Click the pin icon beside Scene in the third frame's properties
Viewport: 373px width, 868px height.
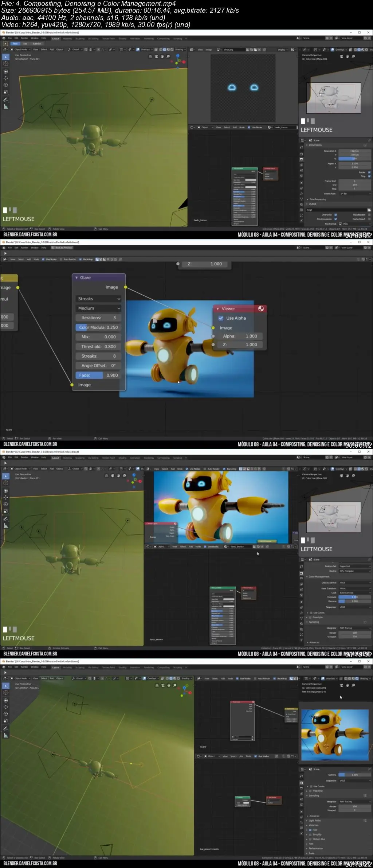pos(369,559)
